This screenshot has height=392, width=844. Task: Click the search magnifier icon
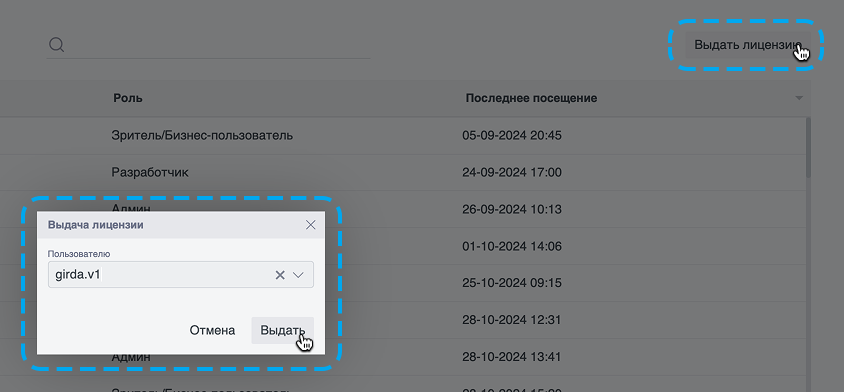point(57,45)
